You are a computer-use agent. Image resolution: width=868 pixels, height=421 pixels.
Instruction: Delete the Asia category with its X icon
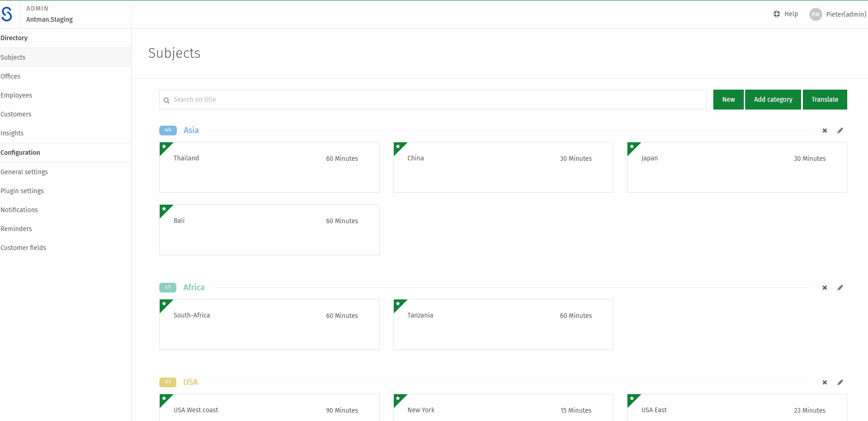(x=825, y=131)
